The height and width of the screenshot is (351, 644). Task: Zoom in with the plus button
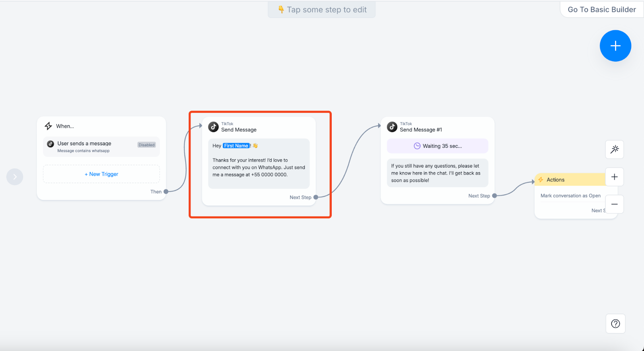[x=614, y=177]
